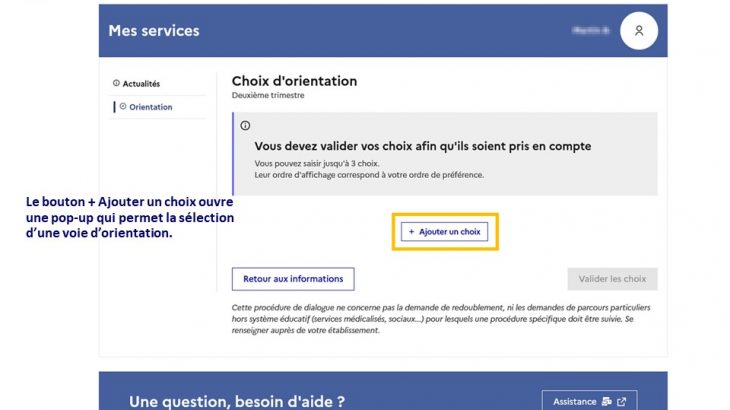Click the plus icon in Ajouter un choix
This screenshot has width=730, height=410.
coord(411,232)
